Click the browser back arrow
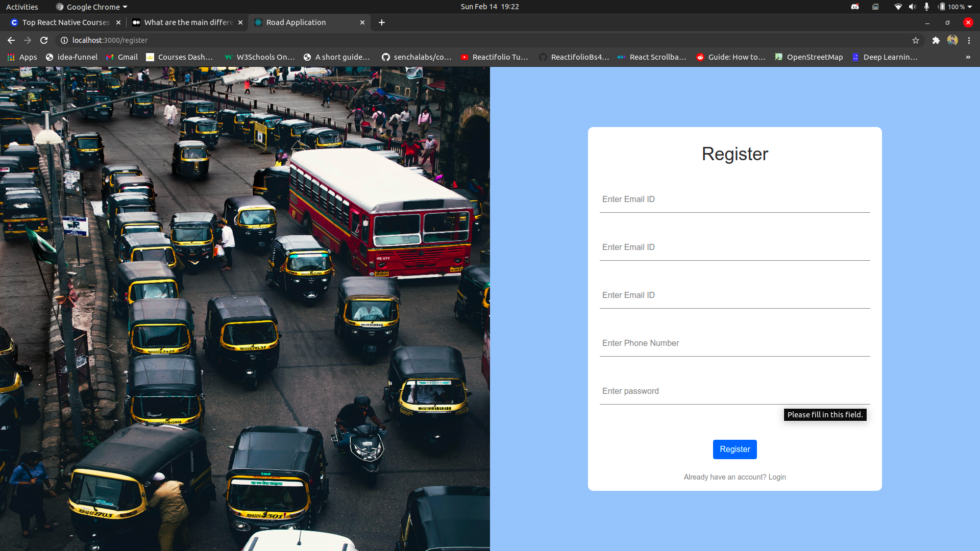980x551 pixels. coord(11,40)
